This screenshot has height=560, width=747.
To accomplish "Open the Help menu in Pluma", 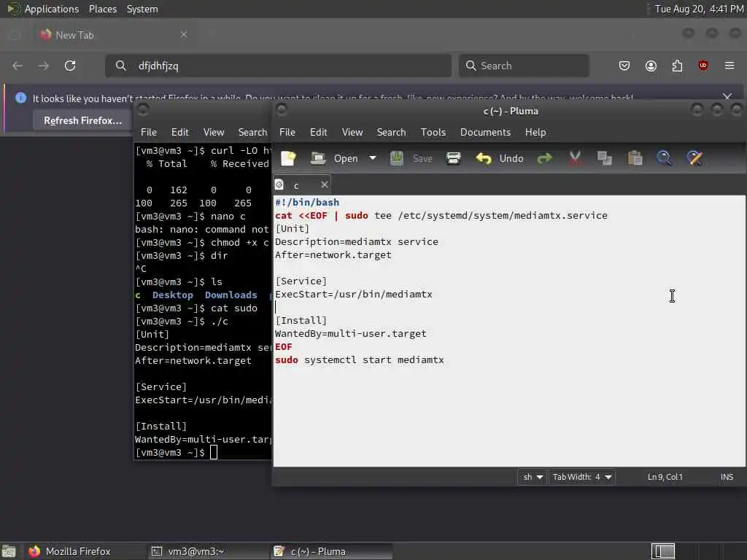I will coord(535,133).
